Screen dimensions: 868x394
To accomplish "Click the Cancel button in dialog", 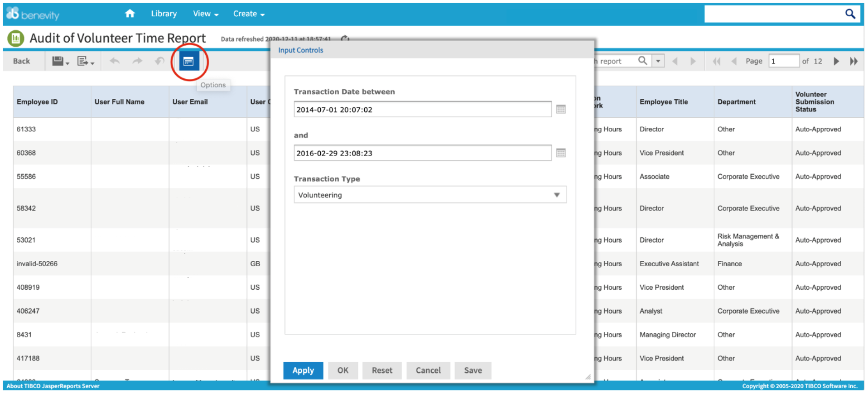I will coord(428,370).
